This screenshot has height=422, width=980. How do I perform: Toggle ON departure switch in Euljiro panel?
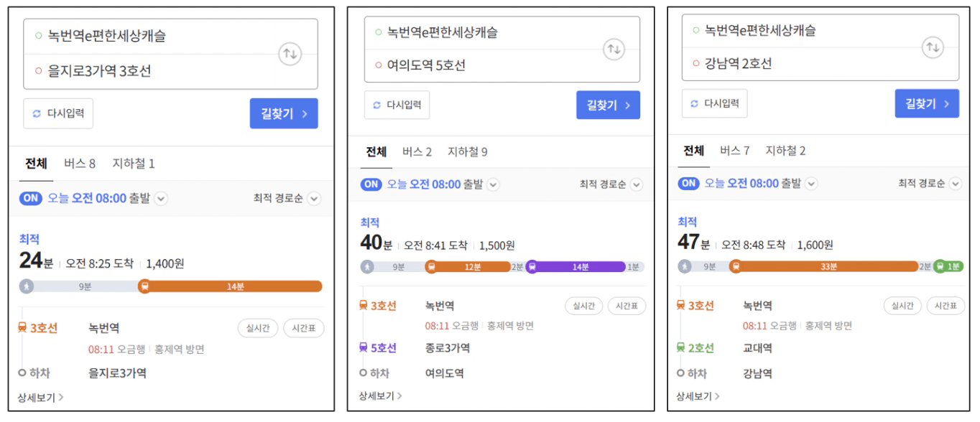tap(31, 199)
